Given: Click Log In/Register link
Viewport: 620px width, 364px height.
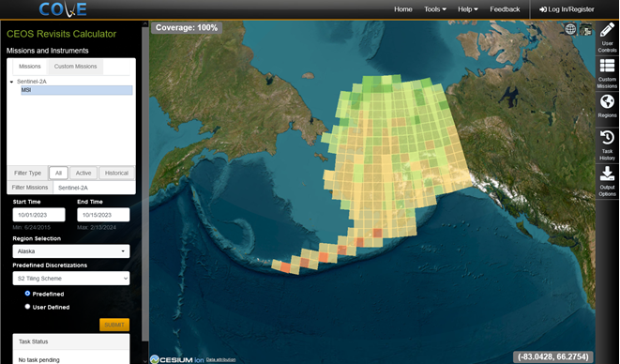Looking at the screenshot, I should [x=567, y=9].
